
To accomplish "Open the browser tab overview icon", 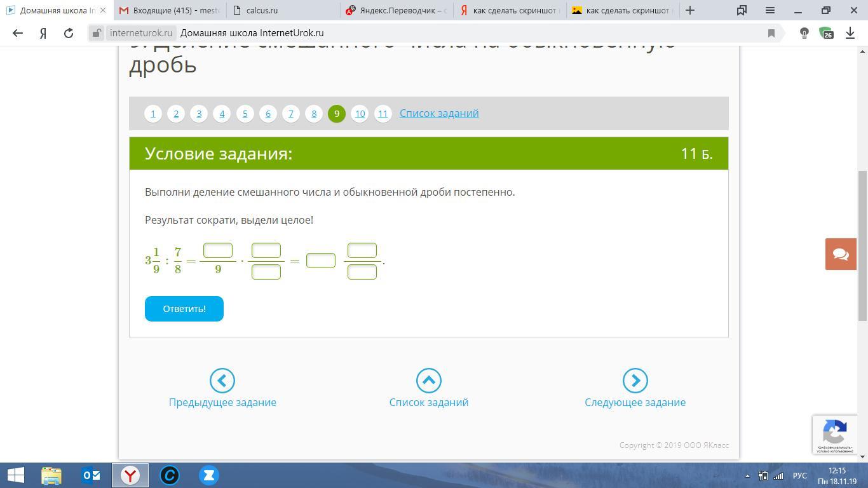I will click(742, 10).
